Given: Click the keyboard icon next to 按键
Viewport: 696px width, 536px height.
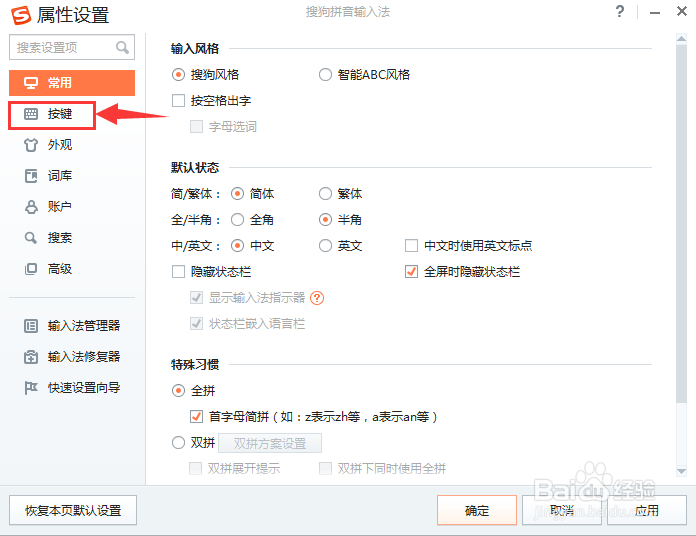Looking at the screenshot, I should point(31,114).
